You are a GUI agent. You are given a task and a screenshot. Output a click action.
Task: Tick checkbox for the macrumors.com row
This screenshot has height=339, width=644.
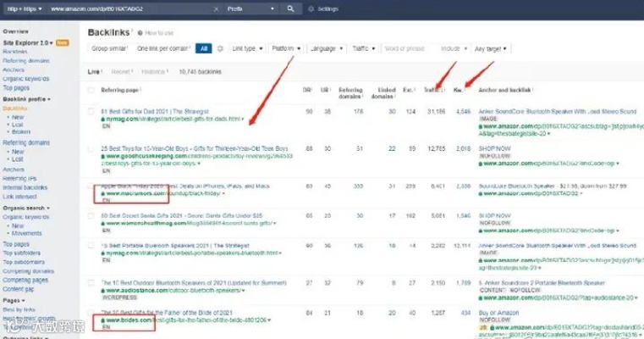pyautogui.click(x=91, y=186)
